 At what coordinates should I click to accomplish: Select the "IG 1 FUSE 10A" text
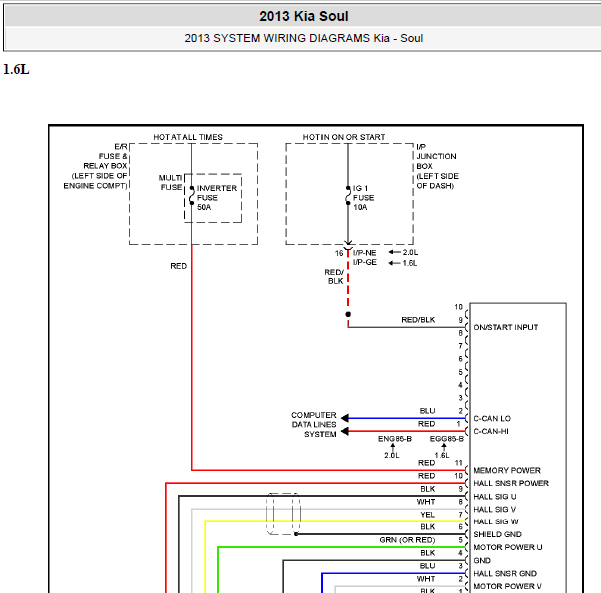tap(363, 198)
